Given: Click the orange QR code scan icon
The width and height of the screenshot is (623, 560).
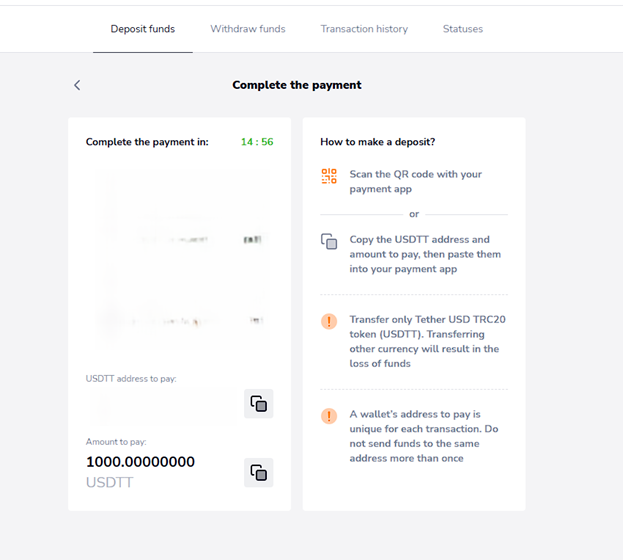Looking at the screenshot, I should pos(329,177).
